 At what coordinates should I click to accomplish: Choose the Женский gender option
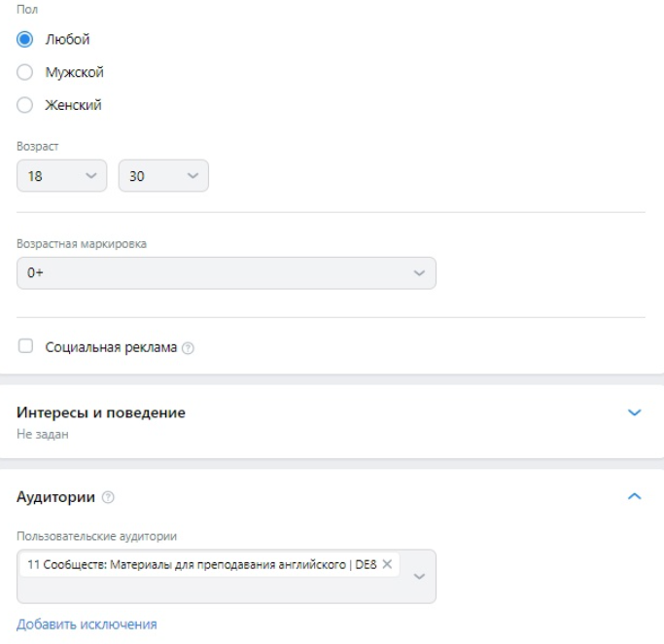tap(24, 105)
